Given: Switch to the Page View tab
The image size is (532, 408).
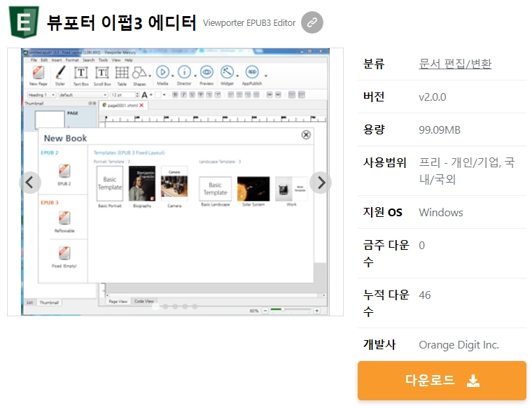Looking at the screenshot, I should tap(118, 301).
